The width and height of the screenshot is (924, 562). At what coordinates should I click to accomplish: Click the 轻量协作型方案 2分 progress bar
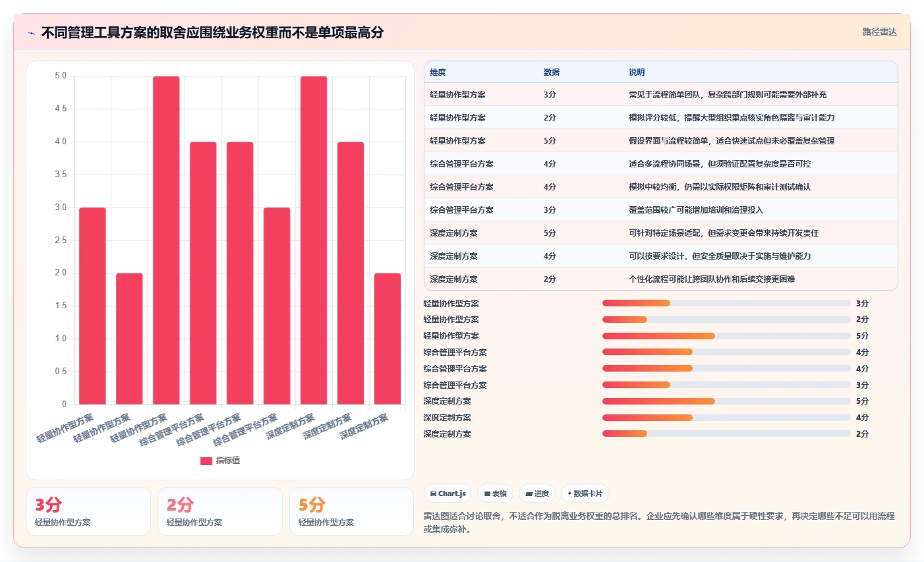tap(726, 320)
